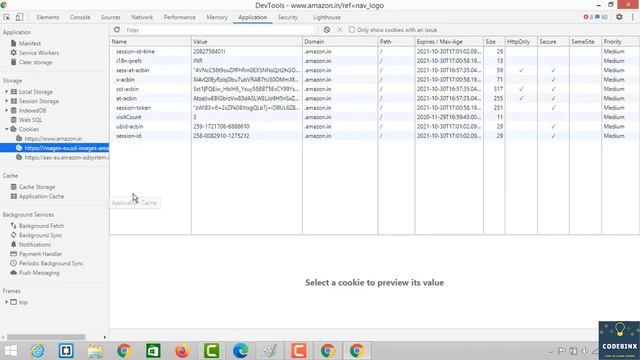This screenshot has height=360, width=640.
Task: Sort cookies by Domain column header
Action: pos(340,42)
